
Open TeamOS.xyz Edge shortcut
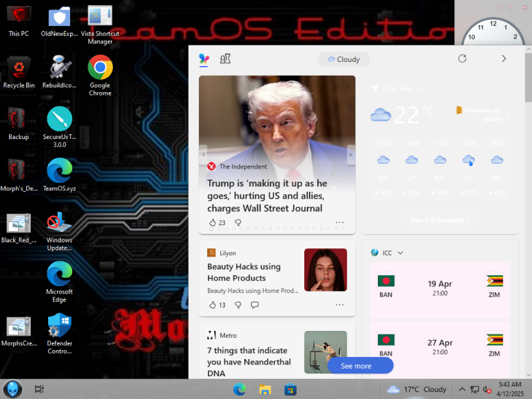[x=59, y=175]
